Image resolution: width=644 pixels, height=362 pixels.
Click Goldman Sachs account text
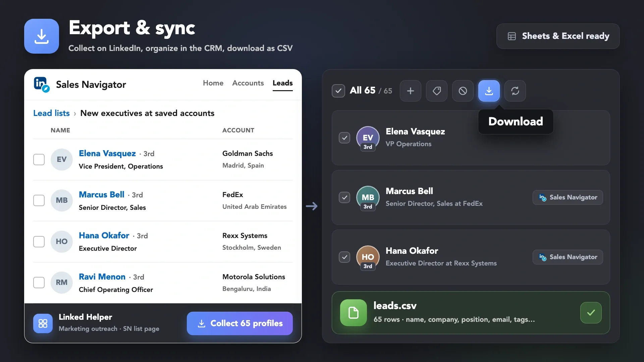pos(248,154)
